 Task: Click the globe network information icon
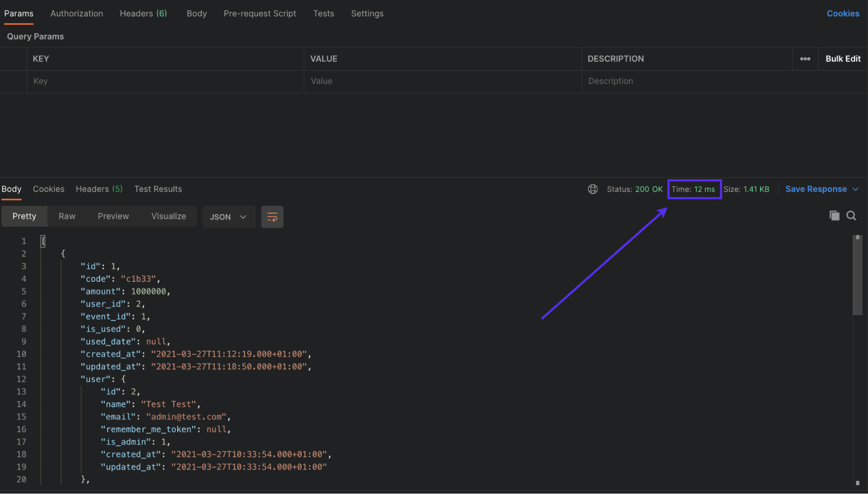pyautogui.click(x=593, y=189)
